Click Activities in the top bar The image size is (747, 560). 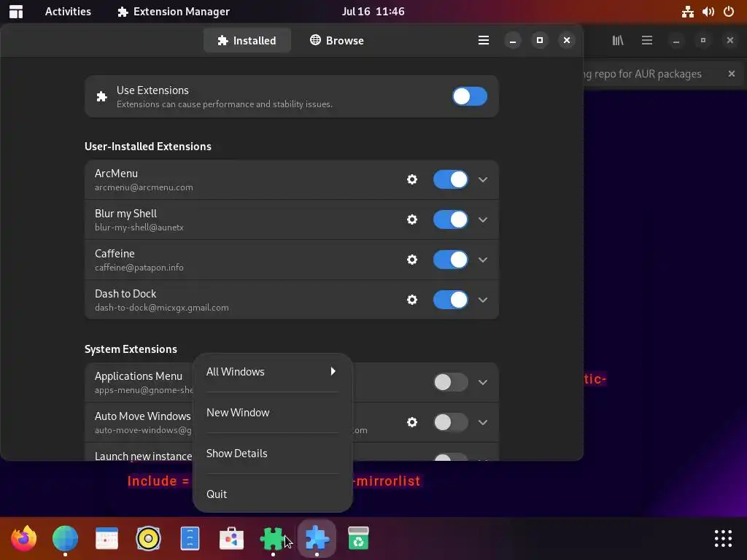[68, 12]
